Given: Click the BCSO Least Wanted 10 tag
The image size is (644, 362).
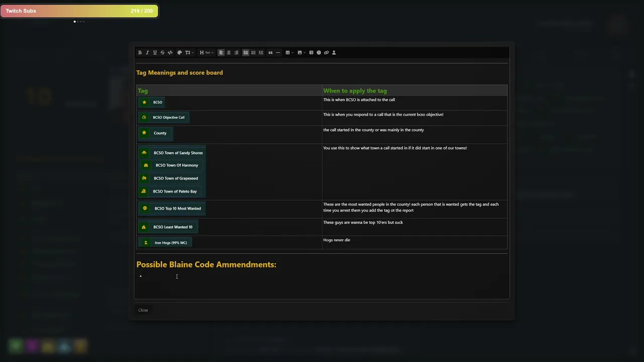Looking at the screenshot, I should pyautogui.click(x=168, y=227).
